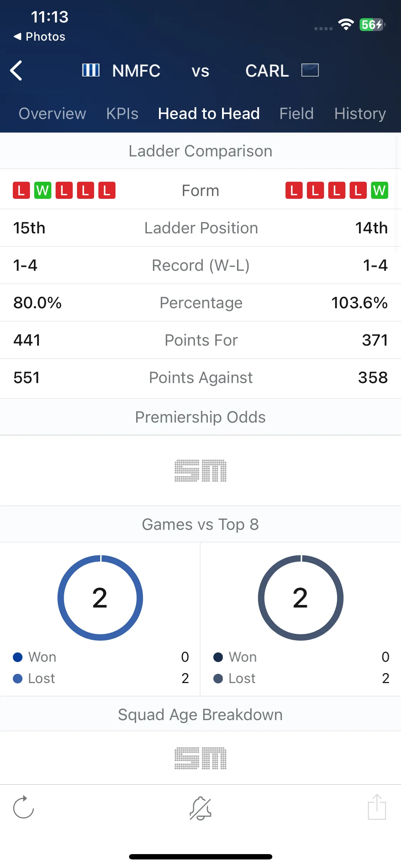Tap the NMFC striped team logo
Viewport: 401px width, 868px height.
91,70
